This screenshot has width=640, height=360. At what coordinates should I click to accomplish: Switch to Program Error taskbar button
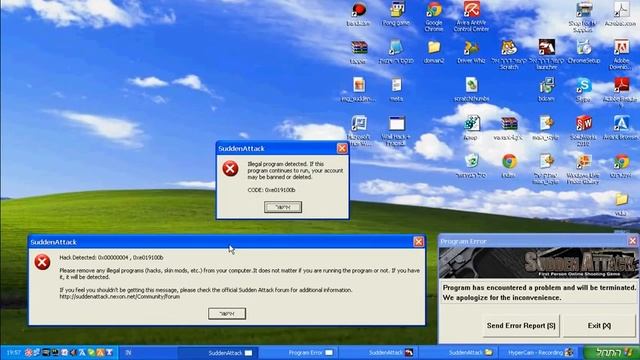pos(299,353)
